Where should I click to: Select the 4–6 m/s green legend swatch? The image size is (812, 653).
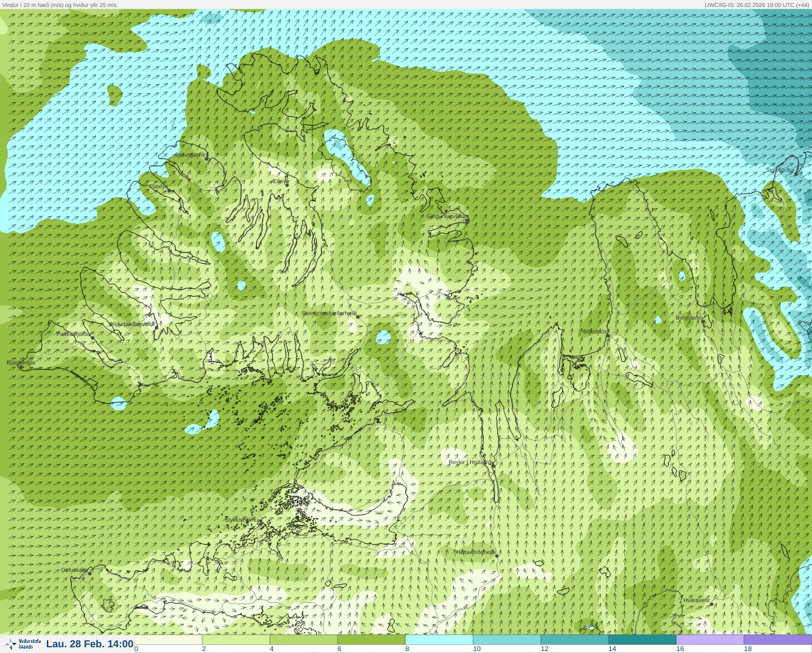pos(304,640)
